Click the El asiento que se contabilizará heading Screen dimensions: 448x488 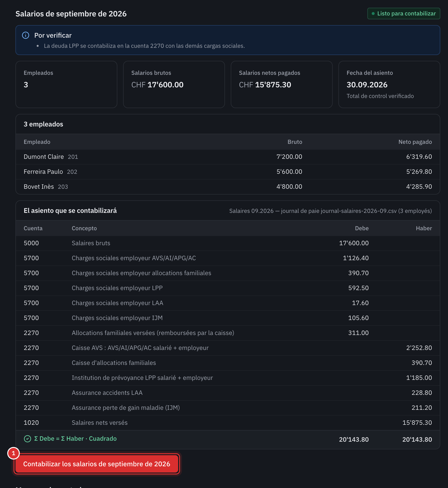pos(70,211)
